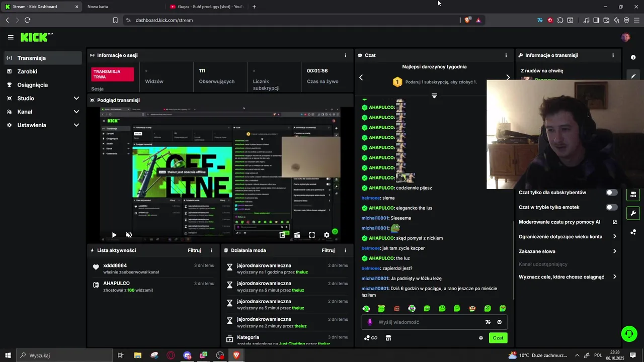Click the Brave Rewards triangle icon
Screen dimensions: 644x362
click(478, 20)
